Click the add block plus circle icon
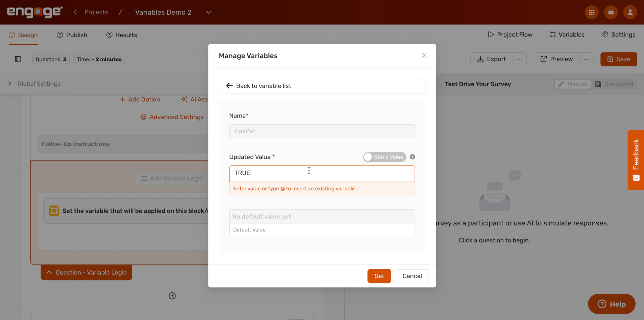This screenshot has height=320, width=644. pos(172,296)
